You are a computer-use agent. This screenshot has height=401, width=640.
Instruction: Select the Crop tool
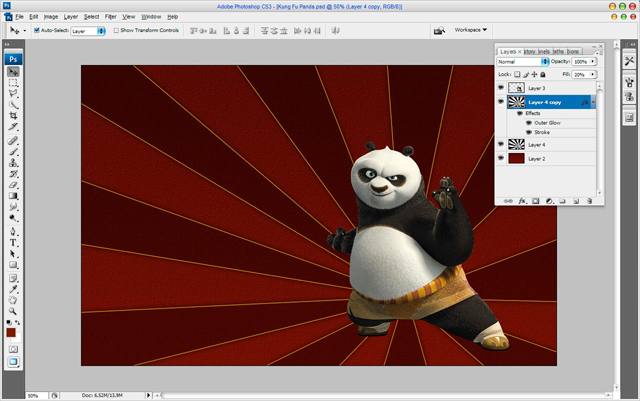(13, 116)
